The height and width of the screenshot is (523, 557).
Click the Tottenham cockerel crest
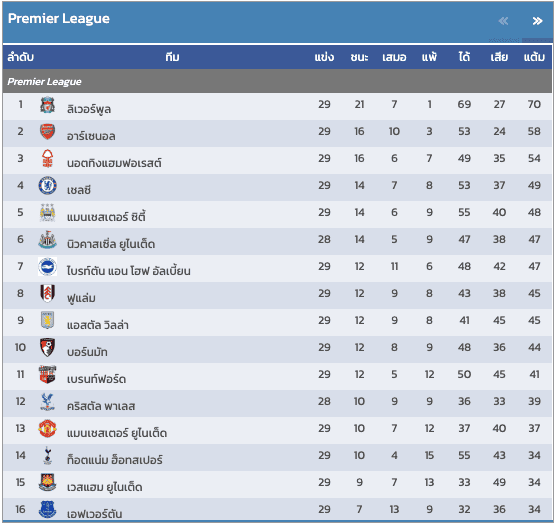[47, 456]
